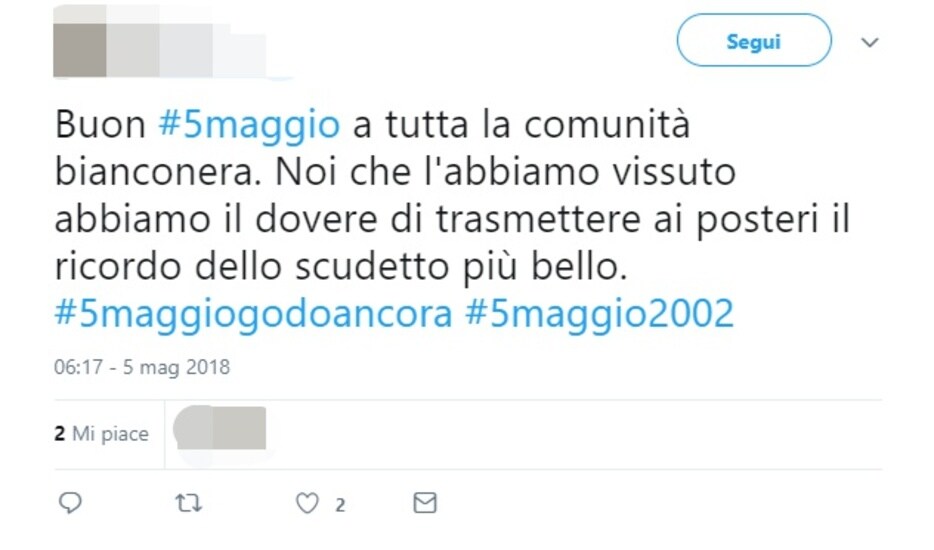
Task: Follow the author with the Segui button
Action: pos(754,41)
